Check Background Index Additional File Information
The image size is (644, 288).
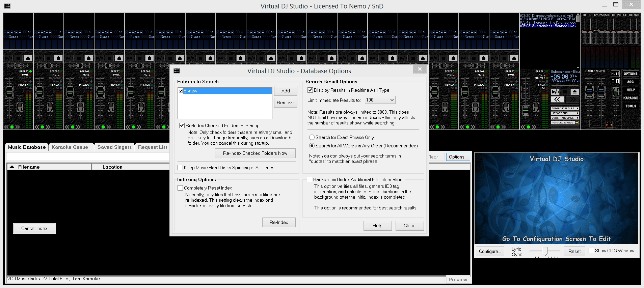click(x=310, y=179)
